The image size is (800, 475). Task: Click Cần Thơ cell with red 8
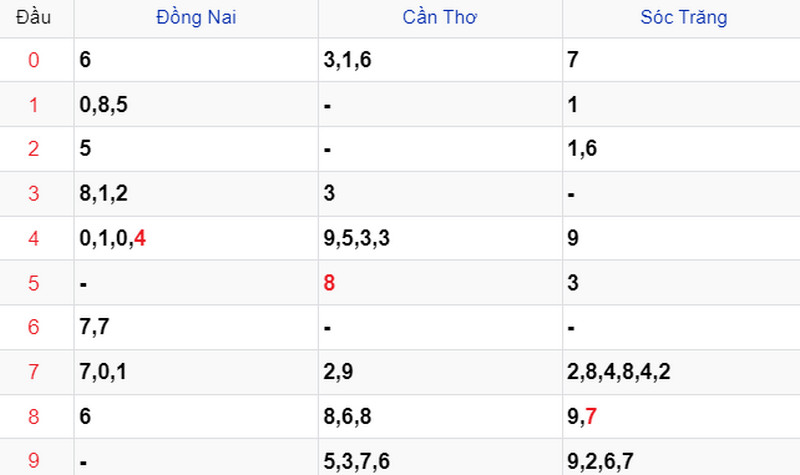tap(440, 283)
